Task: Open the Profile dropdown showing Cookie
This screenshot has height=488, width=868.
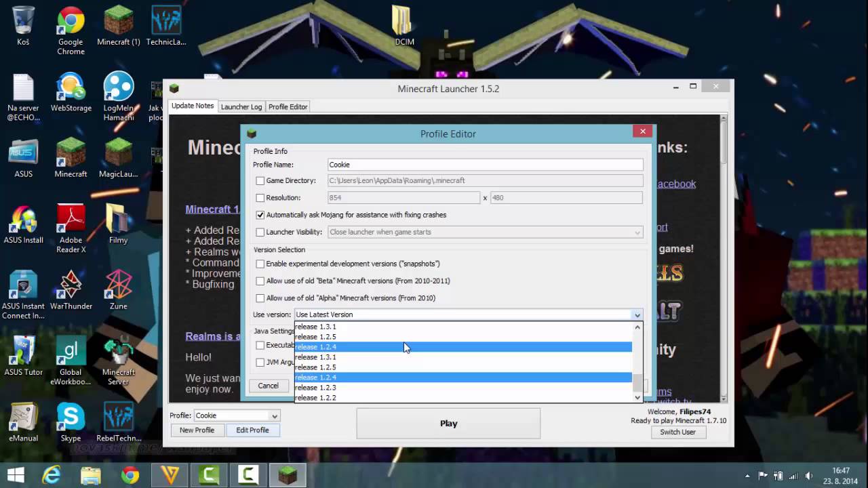Action: pyautogui.click(x=237, y=415)
